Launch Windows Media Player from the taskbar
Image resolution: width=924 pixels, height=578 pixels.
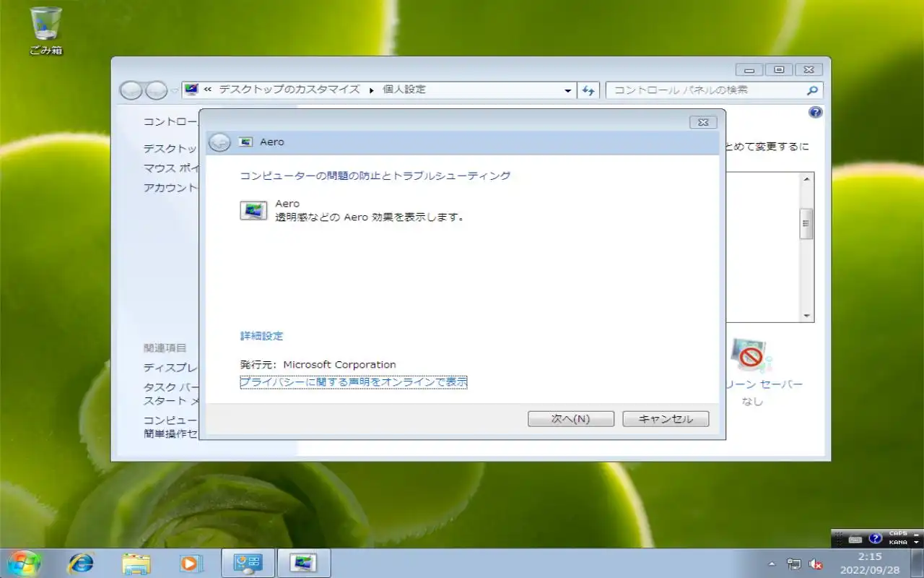tap(191, 563)
